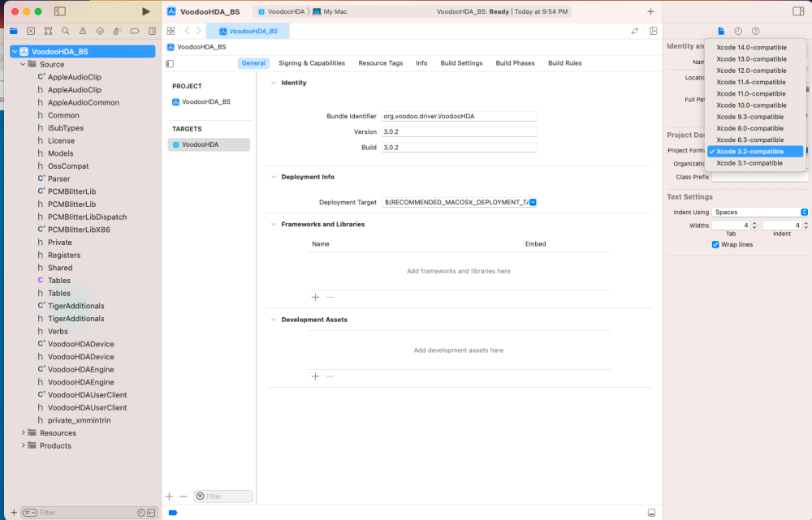812x520 pixels.
Task: Click the Bundle Identifier field
Action: pyautogui.click(x=460, y=117)
